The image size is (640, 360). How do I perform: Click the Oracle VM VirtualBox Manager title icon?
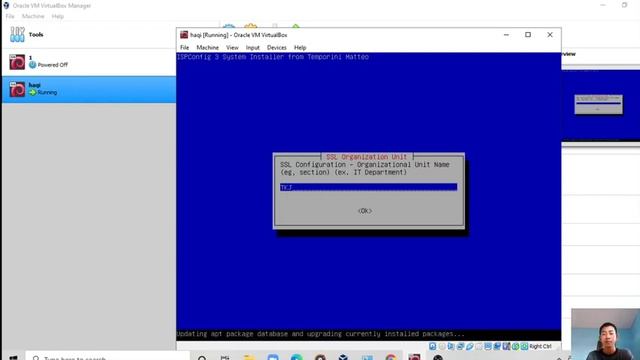[6, 5]
